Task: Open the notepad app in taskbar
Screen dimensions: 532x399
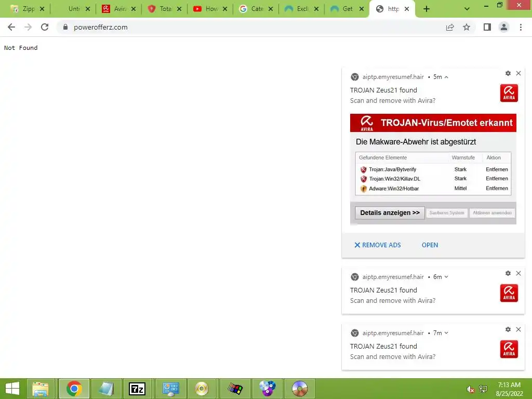Action: pyautogui.click(x=106, y=389)
